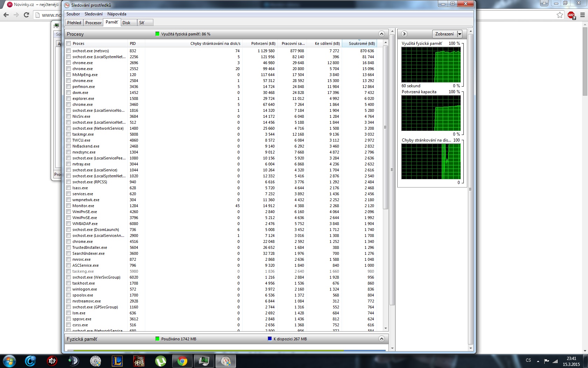Click the Resource Monitor taskbar button
Screen dimensions: 588x368
225,361
